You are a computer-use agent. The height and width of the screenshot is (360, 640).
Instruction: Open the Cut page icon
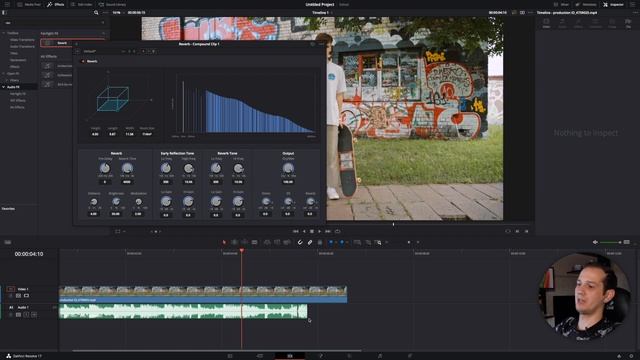pos(260,356)
